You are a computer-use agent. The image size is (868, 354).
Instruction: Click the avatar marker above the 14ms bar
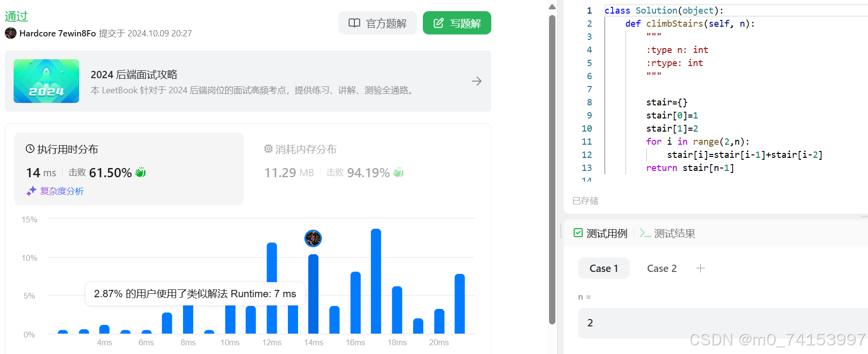tap(313, 238)
